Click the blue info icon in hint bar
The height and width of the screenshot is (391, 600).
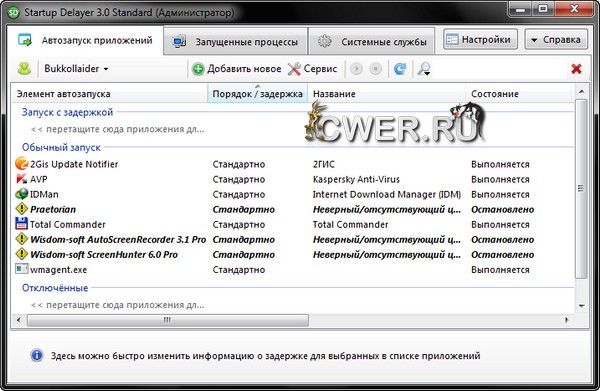(37, 355)
